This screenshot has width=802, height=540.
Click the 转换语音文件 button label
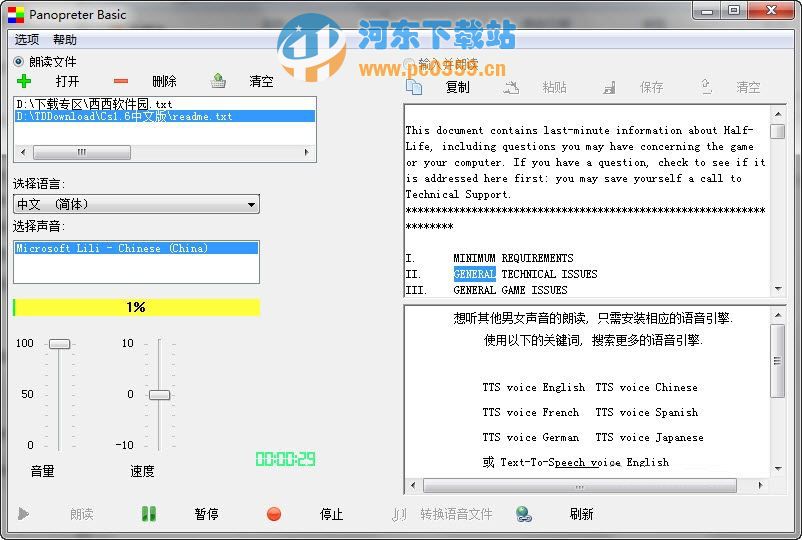(456, 514)
